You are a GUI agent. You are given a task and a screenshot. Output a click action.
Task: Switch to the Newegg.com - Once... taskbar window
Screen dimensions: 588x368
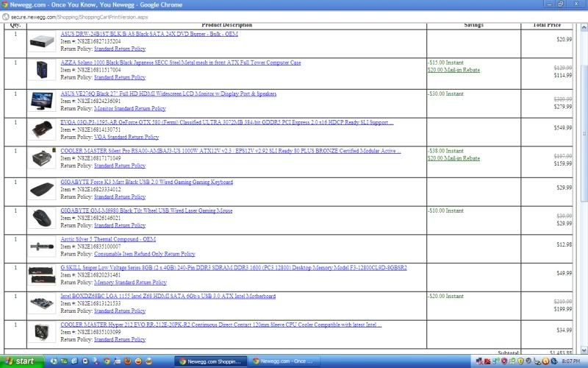pos(284,361)
